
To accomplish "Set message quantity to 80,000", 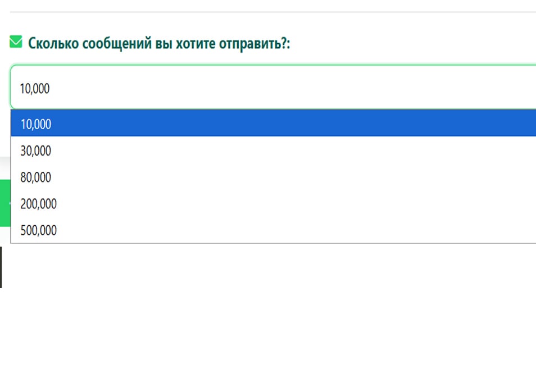I will point(274,177).
